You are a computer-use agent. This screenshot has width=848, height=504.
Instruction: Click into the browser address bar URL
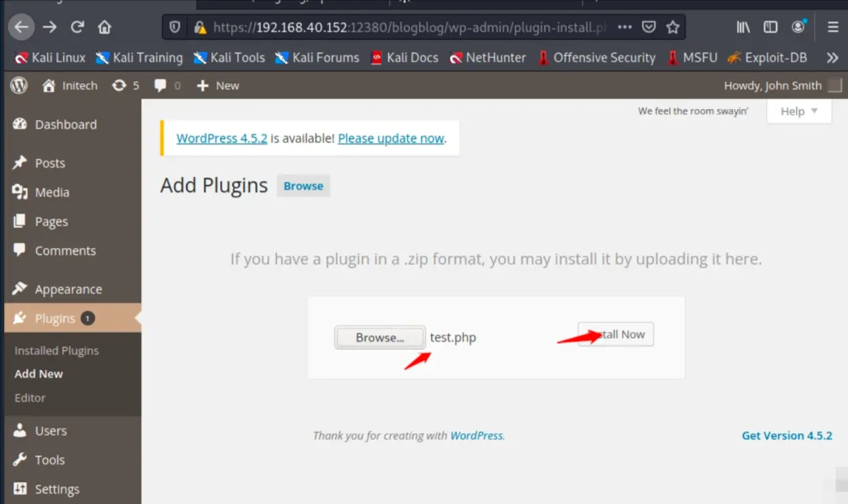[x=410, y=28]
